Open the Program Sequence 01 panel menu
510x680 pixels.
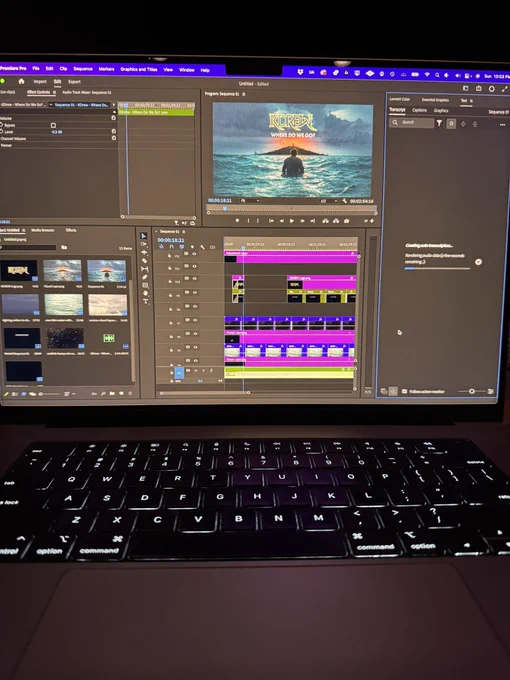click(x=244, y=94)
